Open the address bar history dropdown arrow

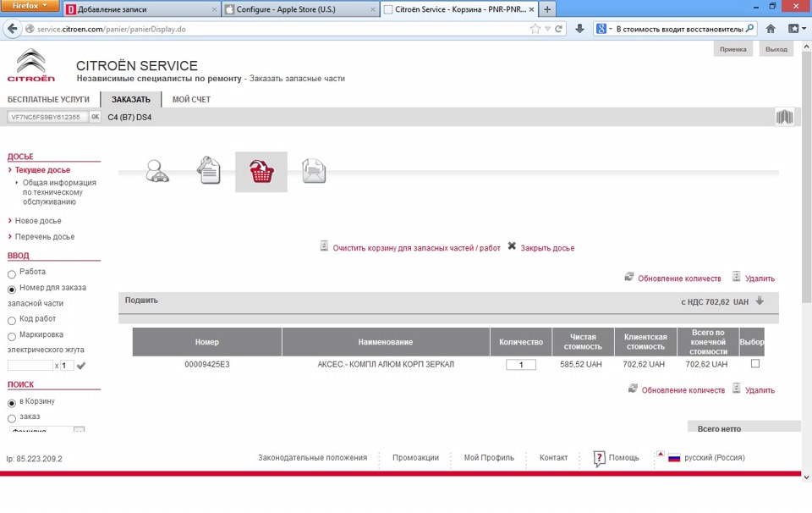[547, 29]
